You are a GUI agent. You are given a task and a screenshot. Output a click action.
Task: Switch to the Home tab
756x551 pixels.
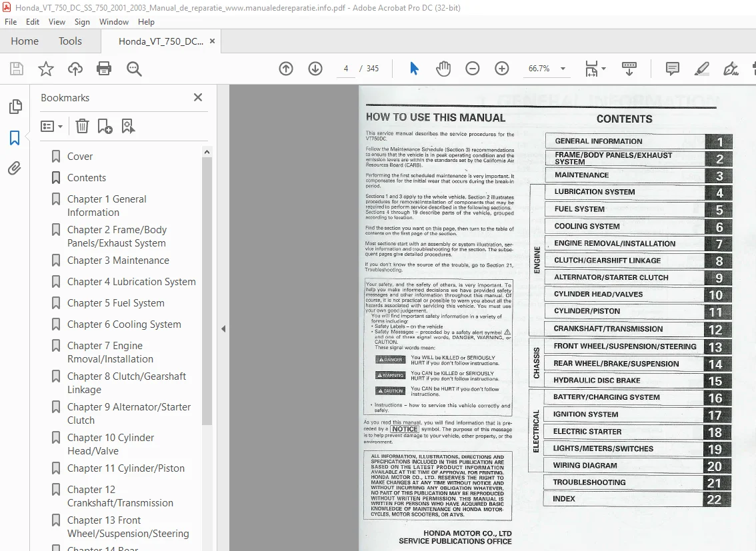click(25, 41)
